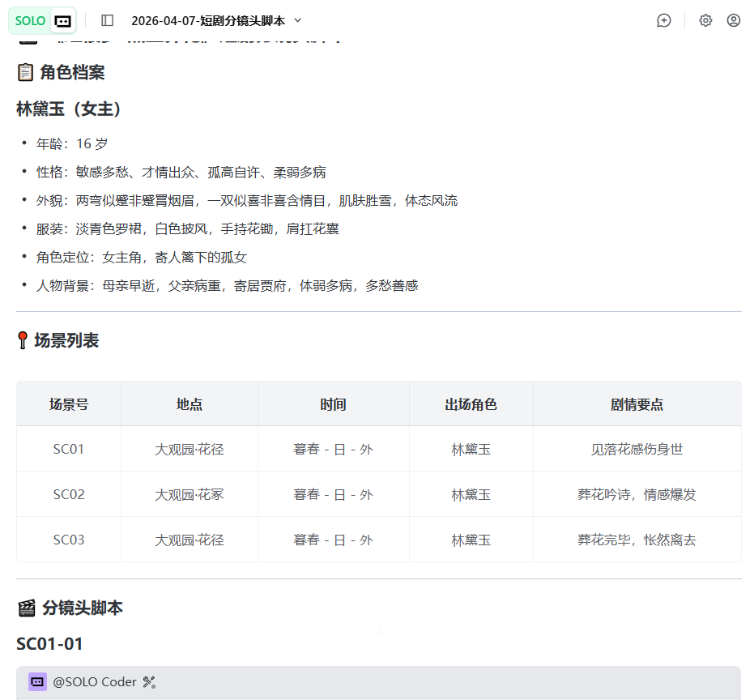Expand the chevron next to the document title
The image size is (754, 700).
tap(297, 20)
